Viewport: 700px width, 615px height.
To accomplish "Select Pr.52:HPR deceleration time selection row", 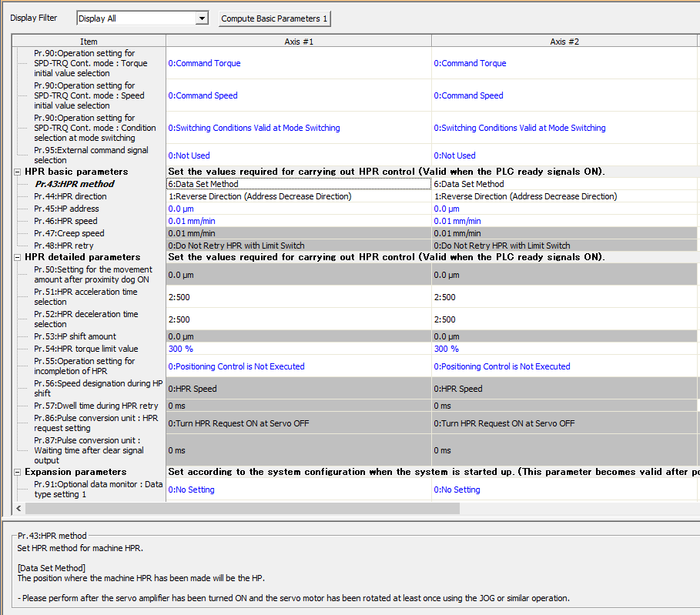I will (x=86, y=319).
